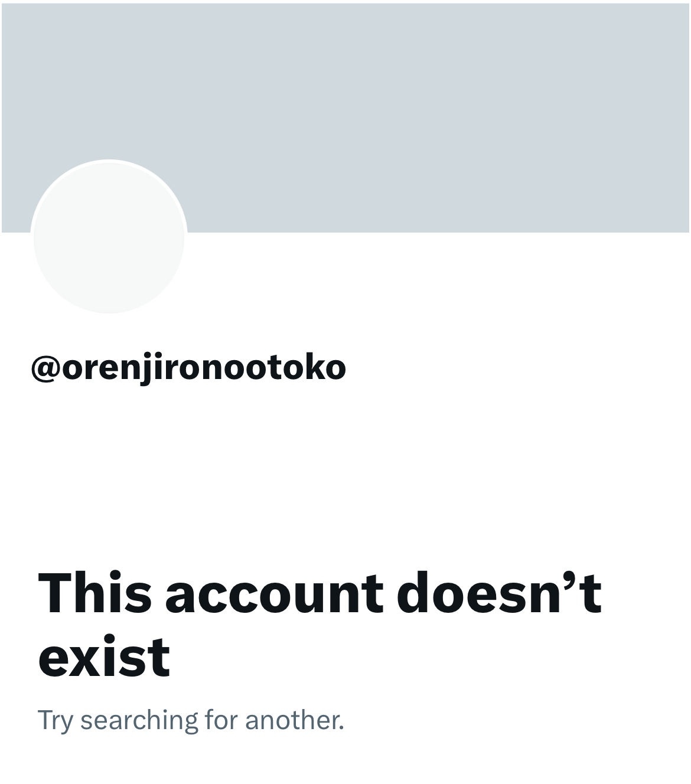Click the word "searching" in the subtext

[x=139, y=721]
